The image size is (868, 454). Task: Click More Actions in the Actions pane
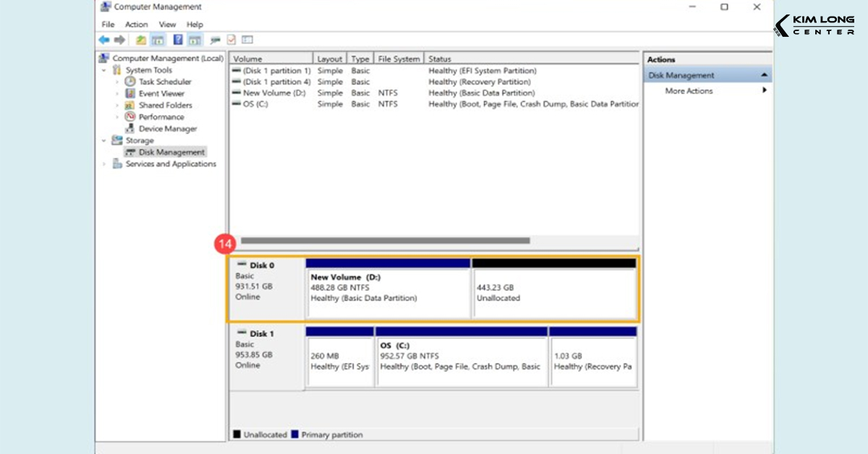pyautogui.click(x=689, y=91)
